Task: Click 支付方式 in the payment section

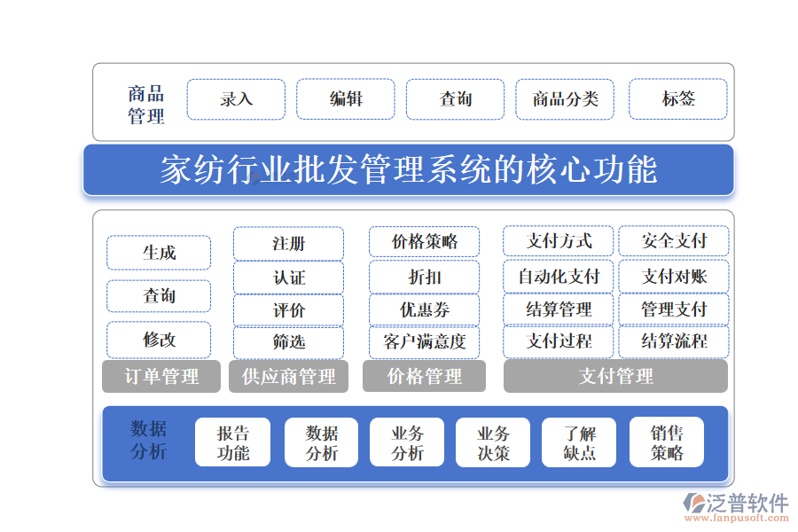Action: (558, 241)
